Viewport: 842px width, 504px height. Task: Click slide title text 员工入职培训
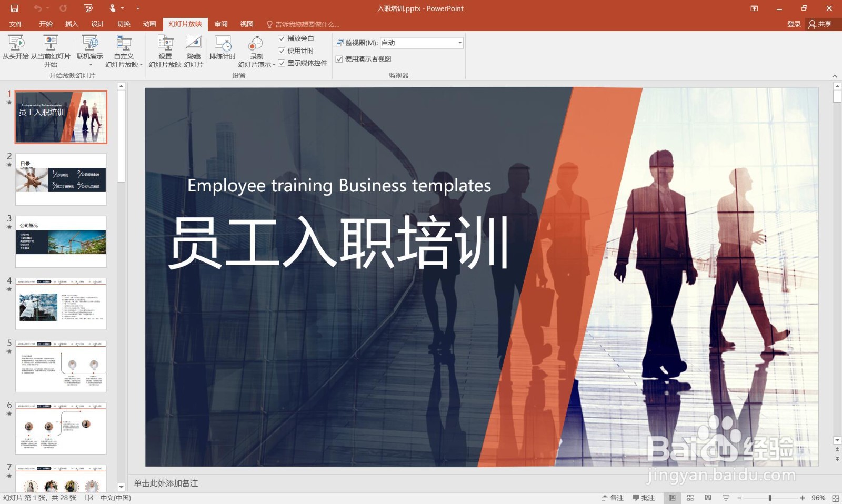[x=339, y=243]
